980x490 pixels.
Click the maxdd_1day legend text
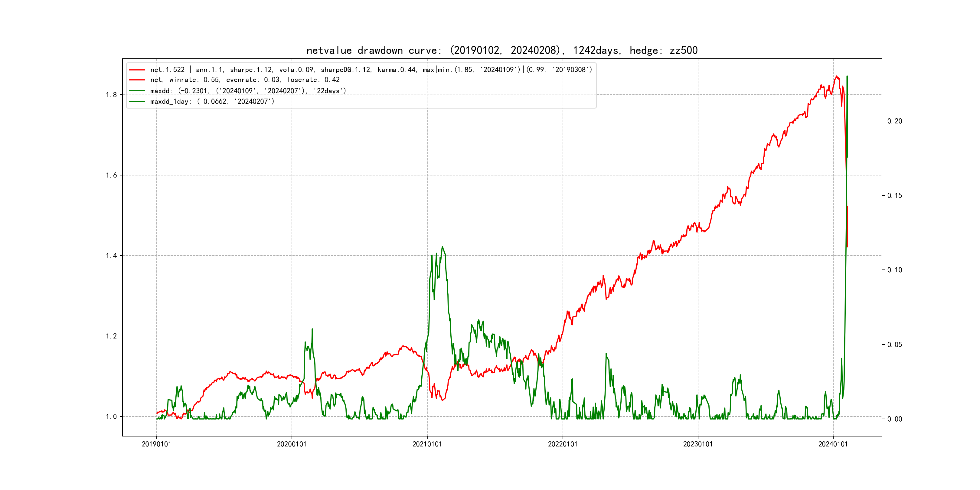[x=212, y=102]
